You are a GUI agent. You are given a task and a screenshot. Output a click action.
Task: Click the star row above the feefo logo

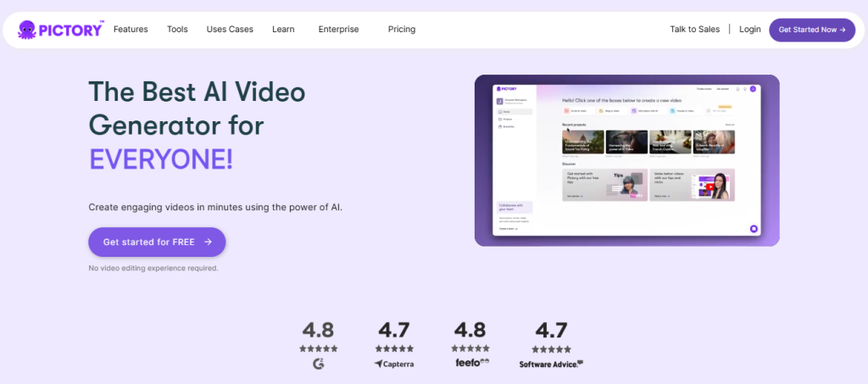click(470, 348)
